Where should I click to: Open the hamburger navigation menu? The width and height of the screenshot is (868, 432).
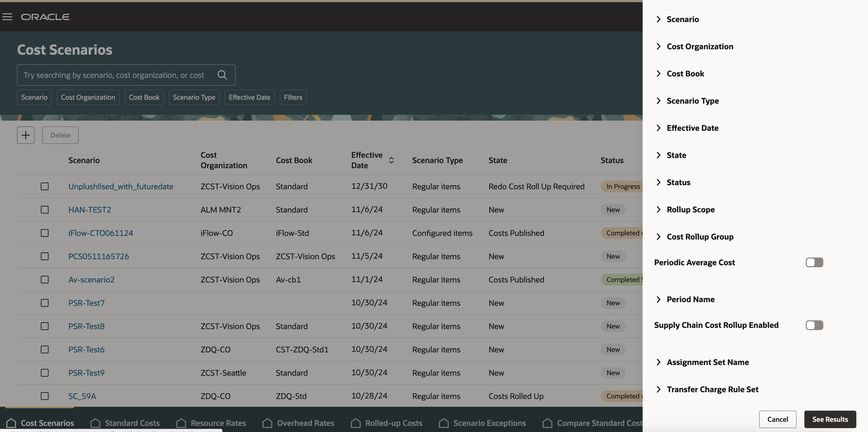coord(7,17)
